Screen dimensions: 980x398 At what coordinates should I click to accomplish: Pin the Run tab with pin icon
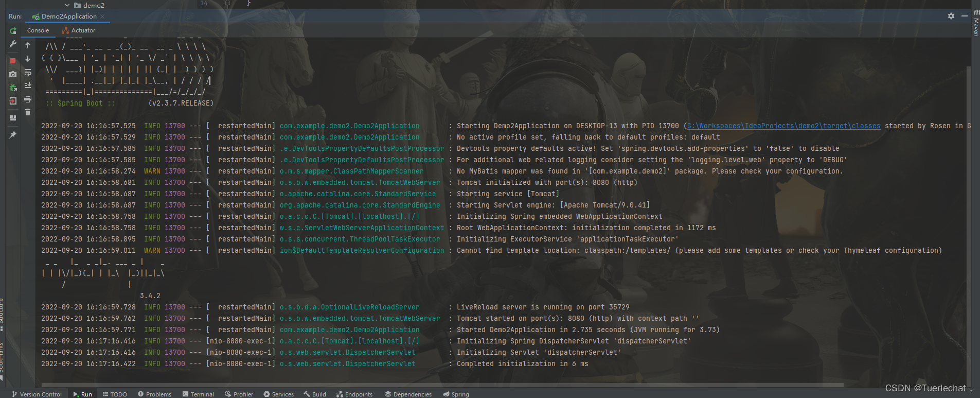[x=13, y=135]
